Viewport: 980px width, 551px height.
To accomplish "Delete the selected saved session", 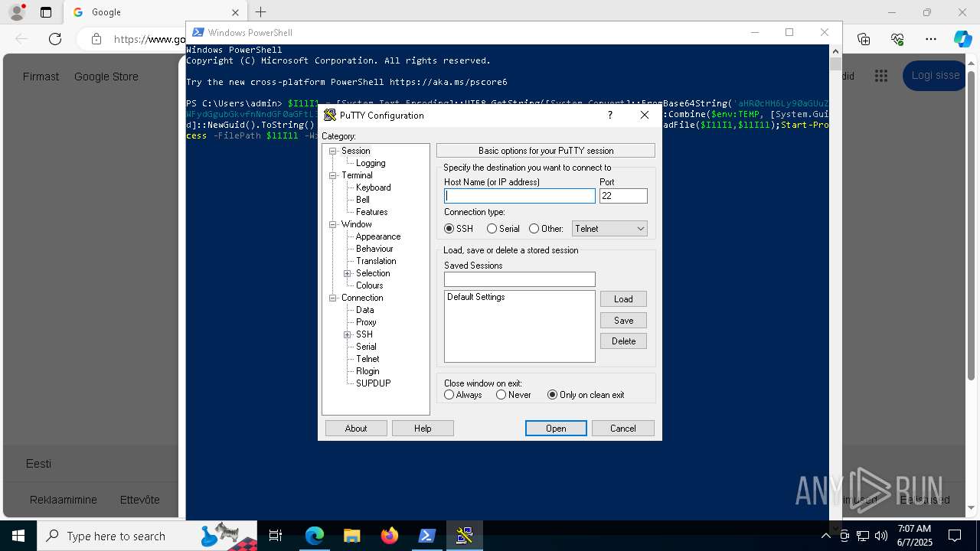I will point(623,341).
